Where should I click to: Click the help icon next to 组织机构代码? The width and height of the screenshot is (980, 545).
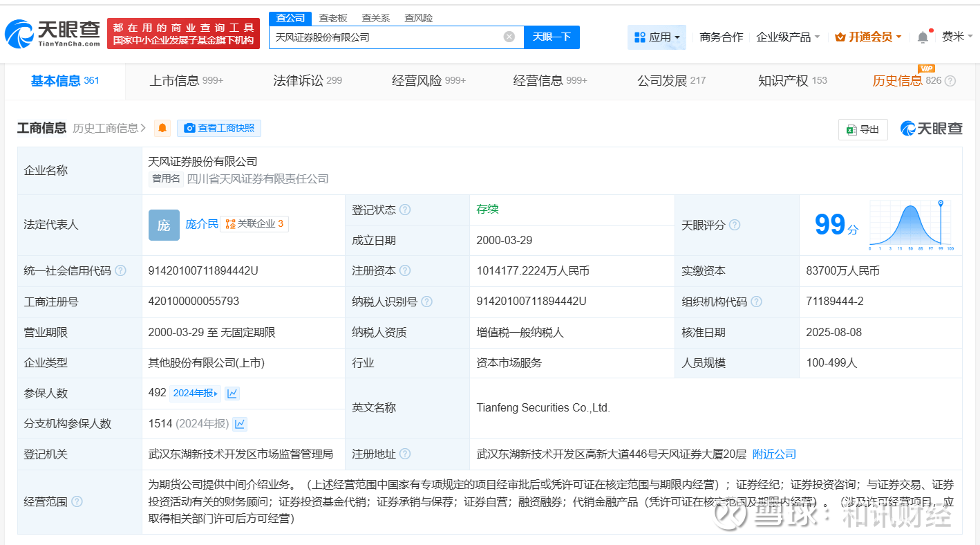(757, 302)
